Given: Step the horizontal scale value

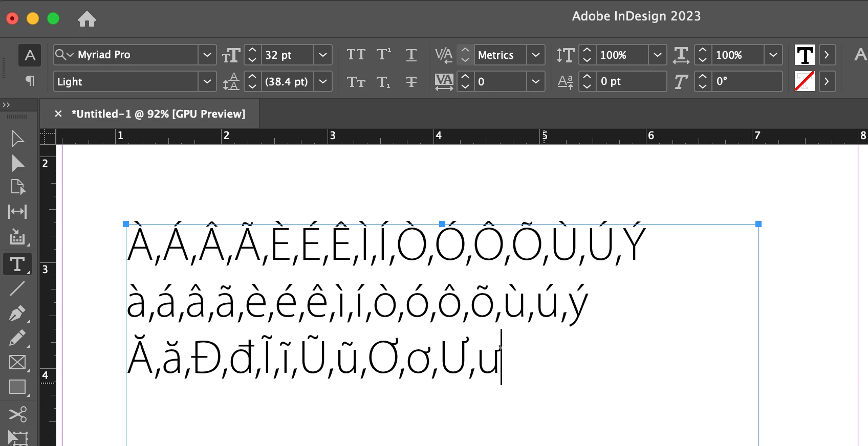Looking at the screenshot, I should (x=703, y=55).
